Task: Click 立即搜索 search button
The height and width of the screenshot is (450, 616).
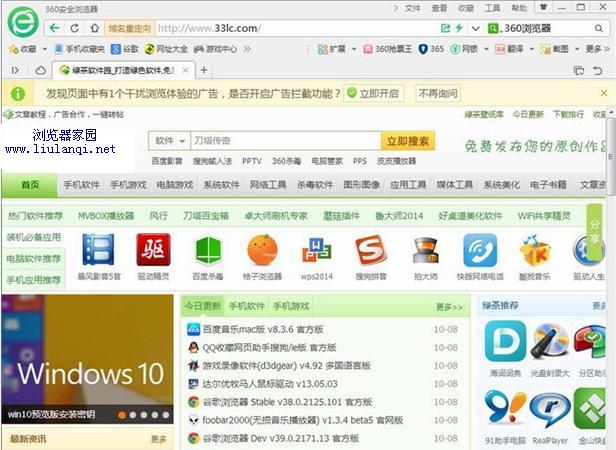Action: coord(408,141)
